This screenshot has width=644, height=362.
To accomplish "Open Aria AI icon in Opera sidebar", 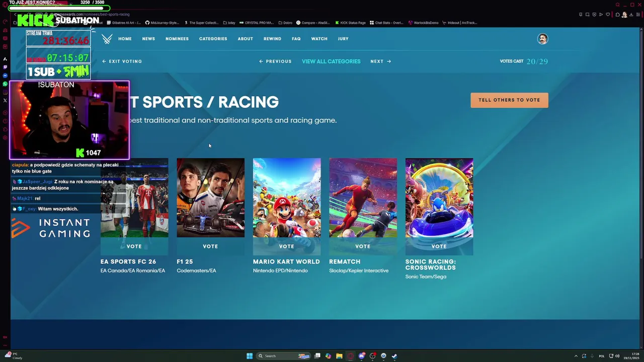I will [5, 59].
